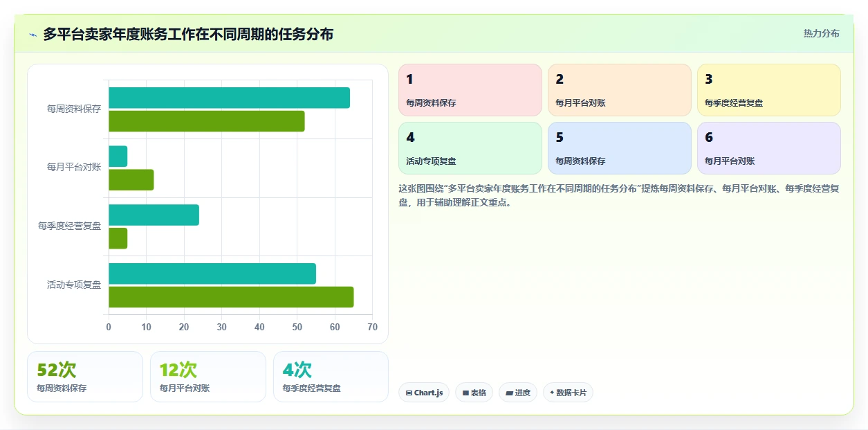
Task: Open card 5 每周资料保存
Action: 620,148
